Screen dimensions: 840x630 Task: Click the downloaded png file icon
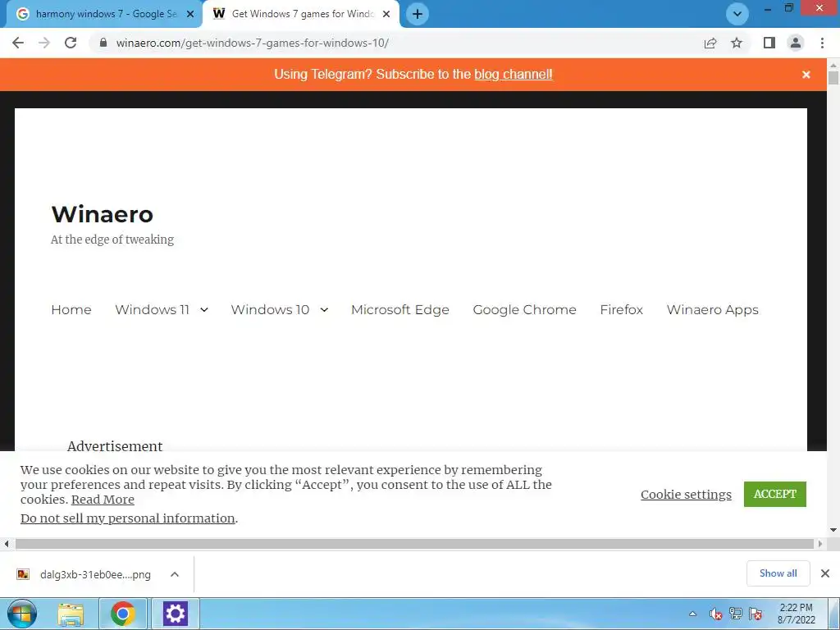pos(23,574)
